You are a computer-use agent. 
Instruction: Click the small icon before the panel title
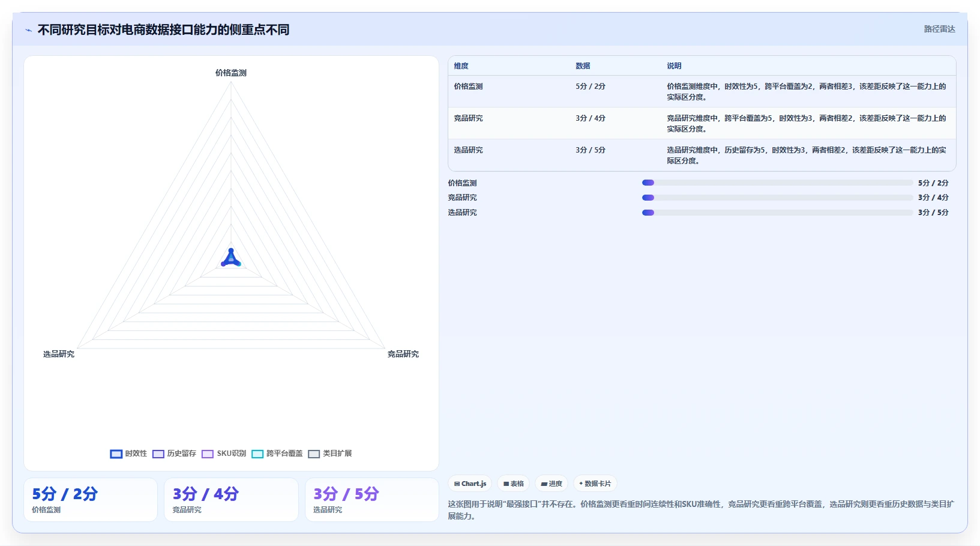[28, 30]
